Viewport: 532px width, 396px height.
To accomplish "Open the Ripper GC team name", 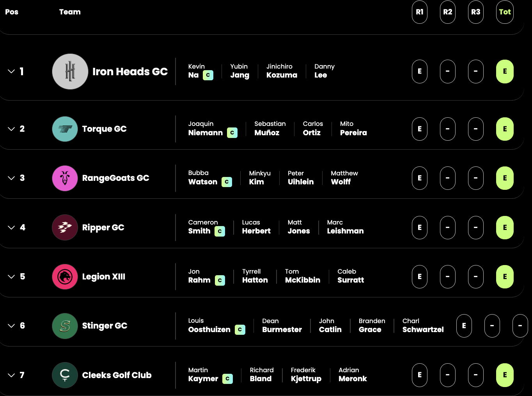I will 103,228.
